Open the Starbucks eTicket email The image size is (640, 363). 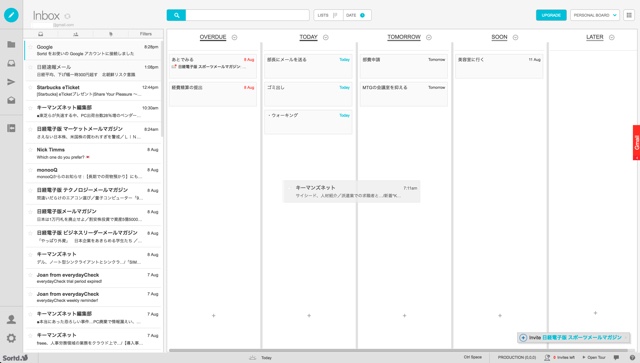[93, 91]
